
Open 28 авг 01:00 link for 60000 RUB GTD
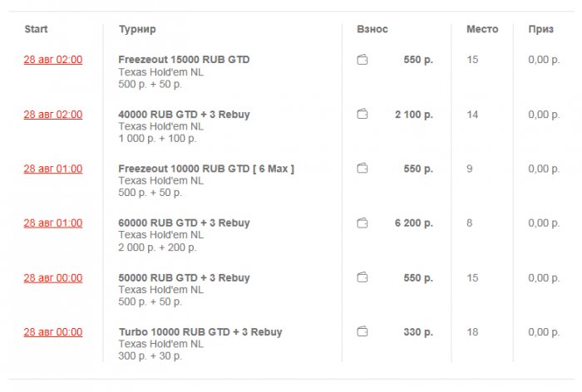pyautogui.click(x=53, y=223)
